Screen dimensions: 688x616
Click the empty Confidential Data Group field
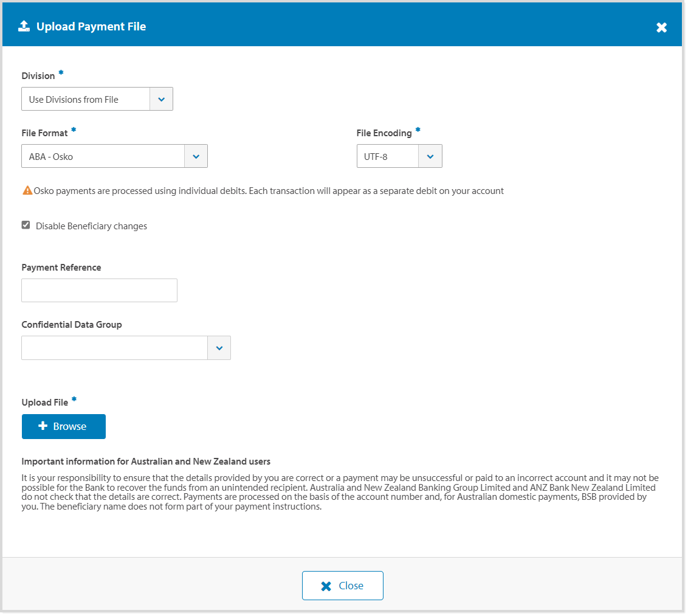(x=114, y=348)
